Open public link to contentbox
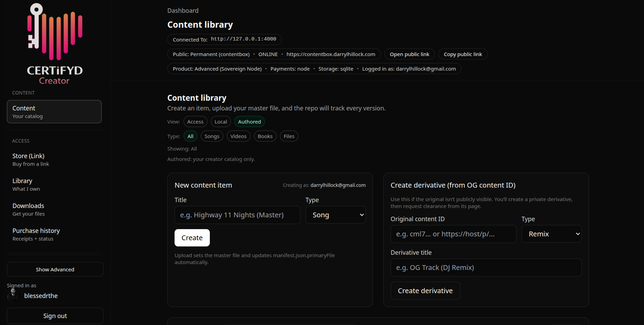644x325 pixels. pyautogui.click(x=409, y=54)
